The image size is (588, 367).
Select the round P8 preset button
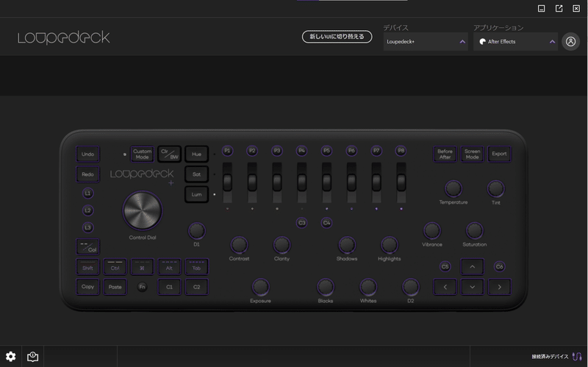pos(401,151)
